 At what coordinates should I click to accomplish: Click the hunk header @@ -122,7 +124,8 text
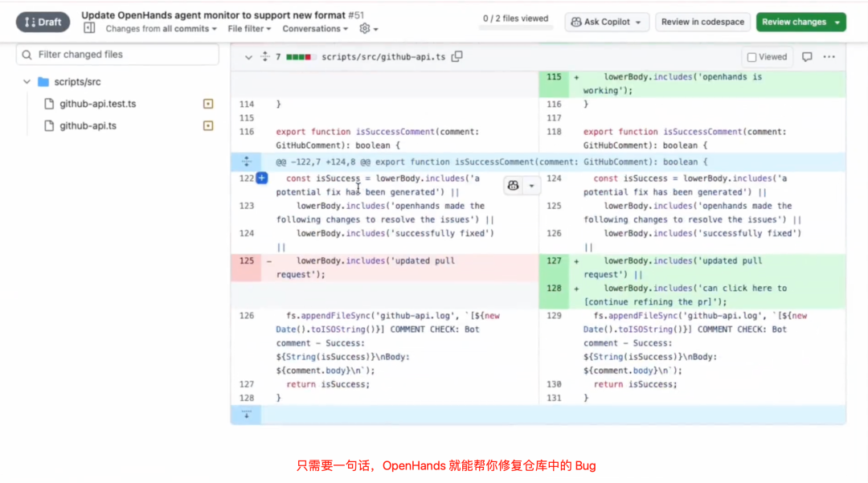[x=492, y=162]
